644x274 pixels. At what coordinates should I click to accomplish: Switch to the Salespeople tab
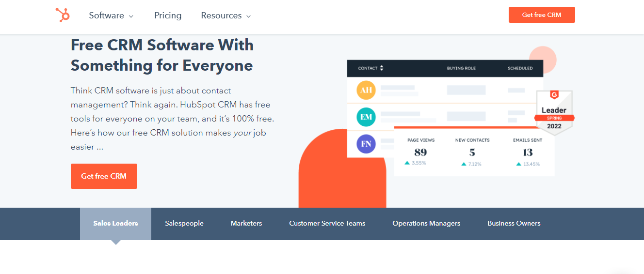tap(184, 224)
